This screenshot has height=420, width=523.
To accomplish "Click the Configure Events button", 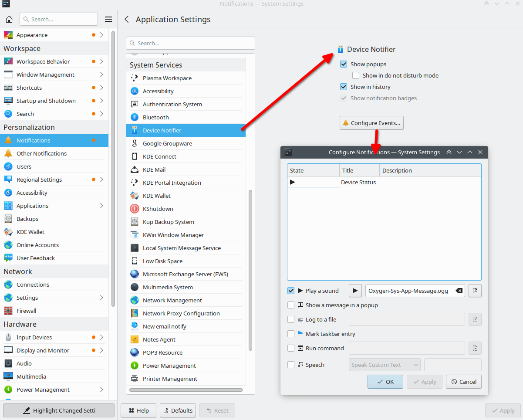I will 371,123.
